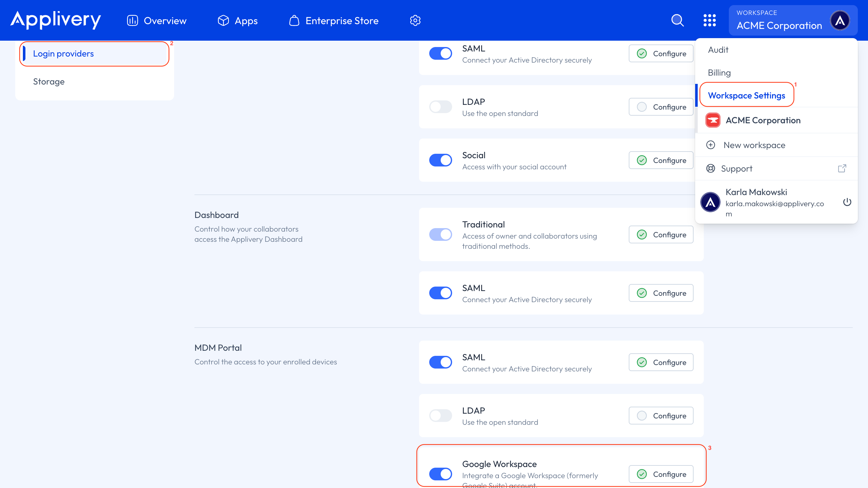Open the settings gear in the navbar
Image resolution: width=868 pixels, height=488 pixels.
point(415,20)
